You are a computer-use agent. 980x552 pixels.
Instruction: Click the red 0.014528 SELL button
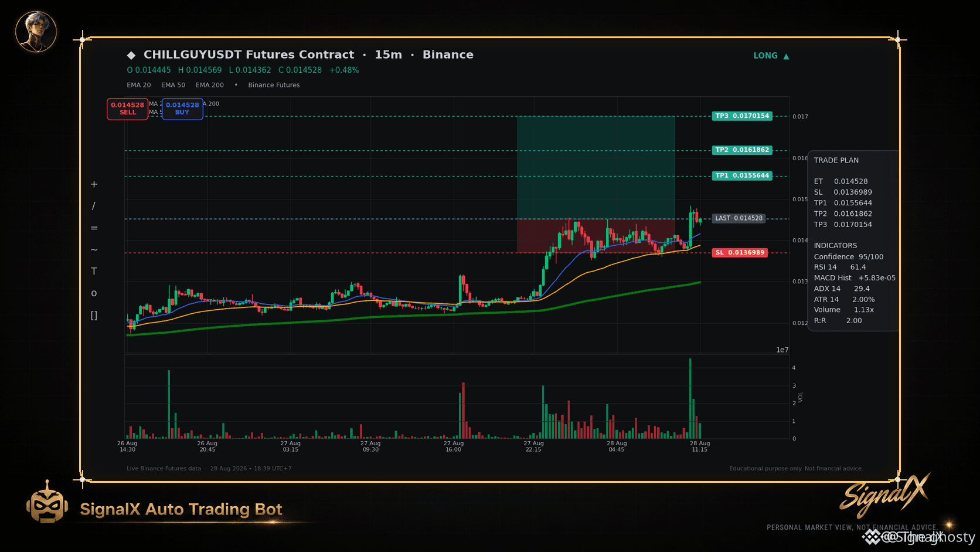click(x=127, y=109)
